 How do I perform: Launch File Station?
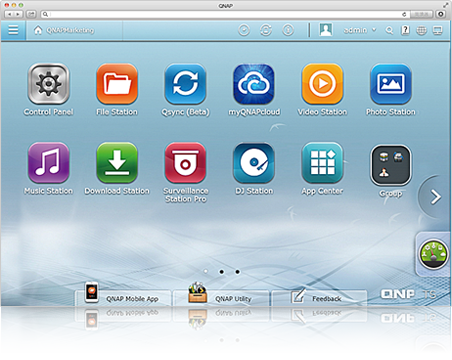tap(117, 84)
